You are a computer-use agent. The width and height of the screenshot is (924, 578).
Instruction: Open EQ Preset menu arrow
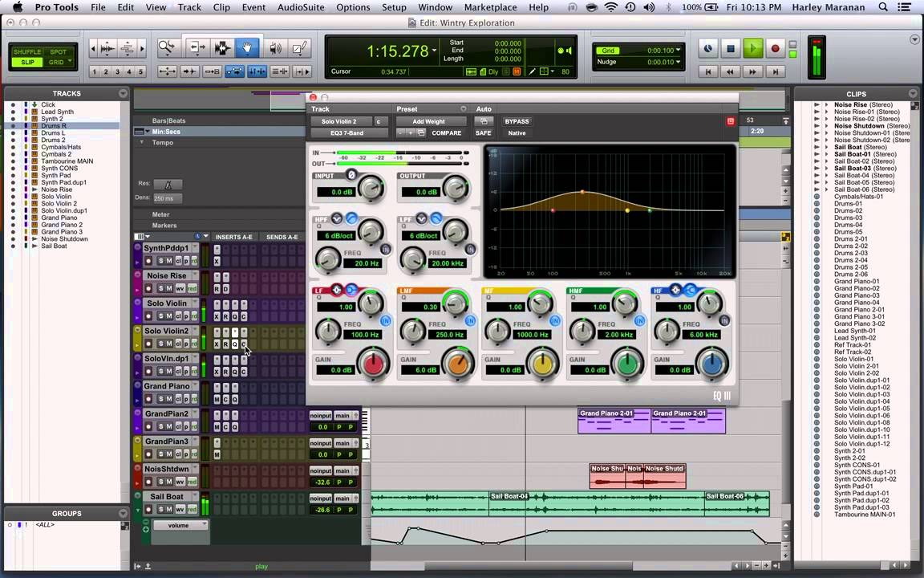(x=463, y=108)
